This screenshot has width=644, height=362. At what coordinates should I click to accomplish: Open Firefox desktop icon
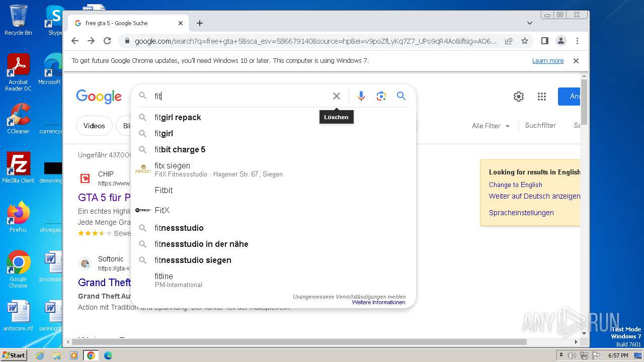[x=18, y=217]
